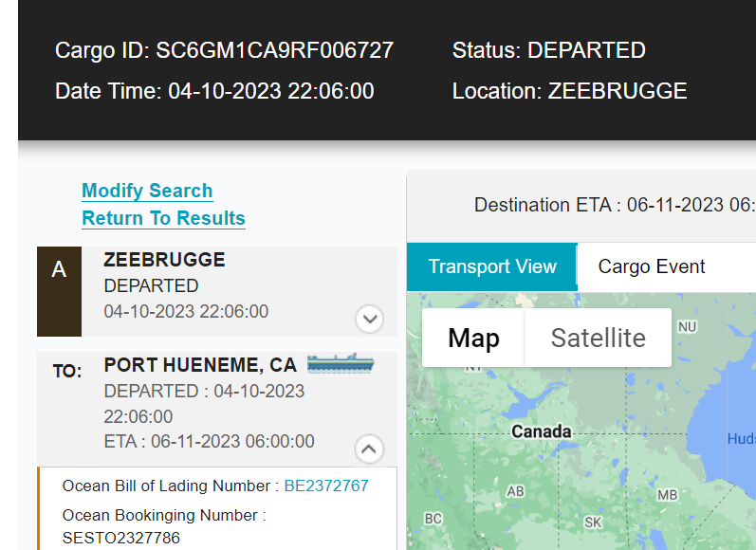
Task: Select the Map view type
Action: pyautogui.click(x=473, y=338)
